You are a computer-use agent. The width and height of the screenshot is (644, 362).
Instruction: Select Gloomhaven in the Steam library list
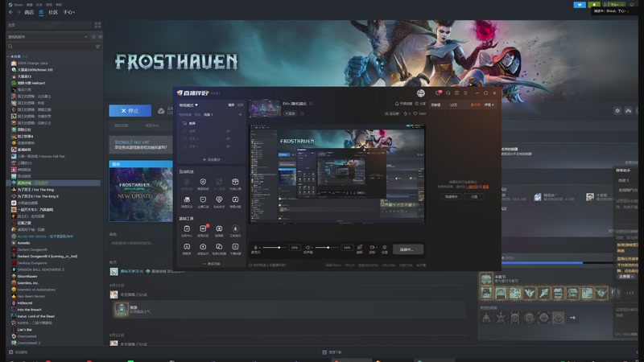click(27, 276)
